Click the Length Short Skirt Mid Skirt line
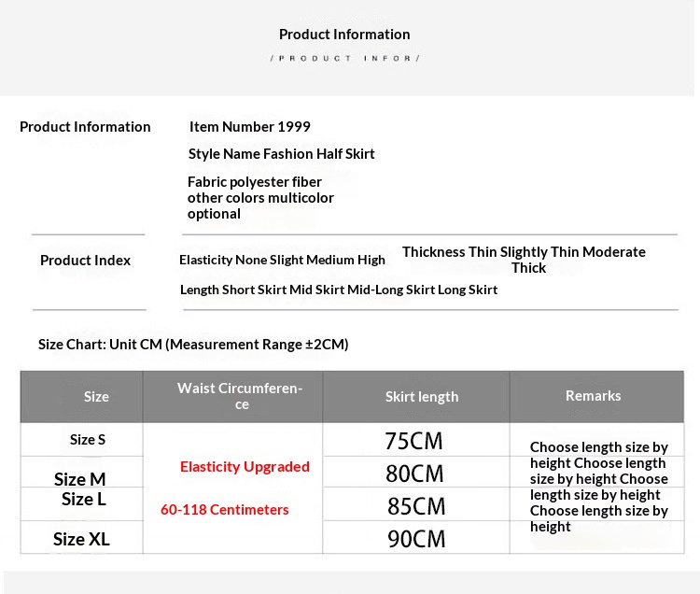This screenshot has width=700, height=594. [x=339, y=290]
